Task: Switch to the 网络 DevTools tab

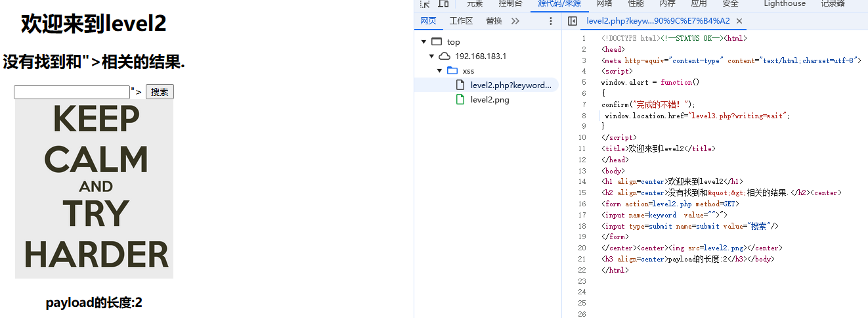Action: (x=604, y=4)
